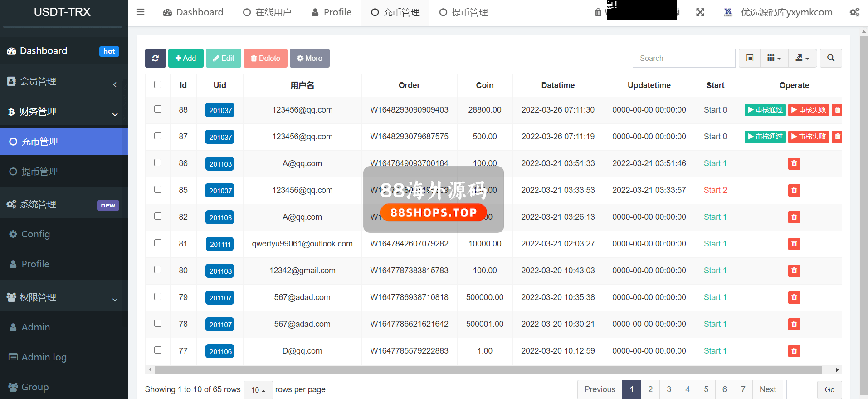
Task: Switch to the 提币管理 top tab
Action: tap(463, 12)
